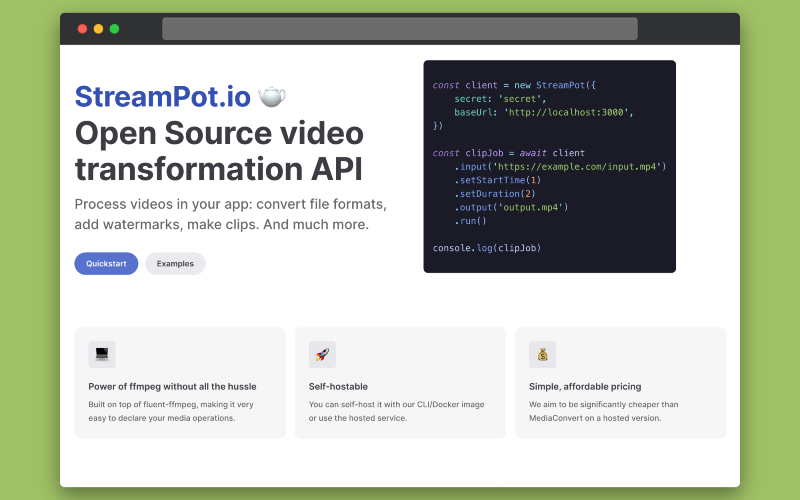Screen dimensions: 800x500
Task: Click the Quickstart button
Action: (106, 264)
